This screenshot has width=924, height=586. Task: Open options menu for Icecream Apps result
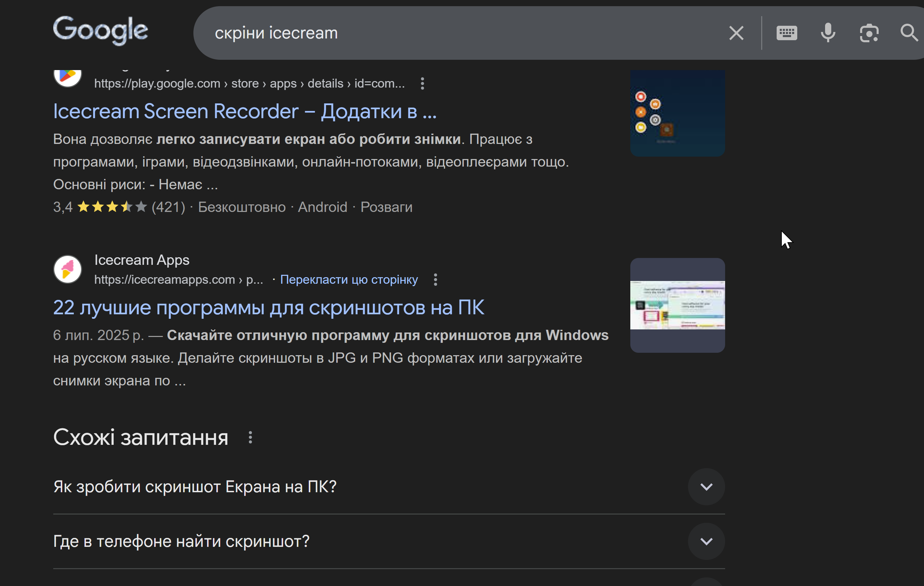click(x=435, y=280)
